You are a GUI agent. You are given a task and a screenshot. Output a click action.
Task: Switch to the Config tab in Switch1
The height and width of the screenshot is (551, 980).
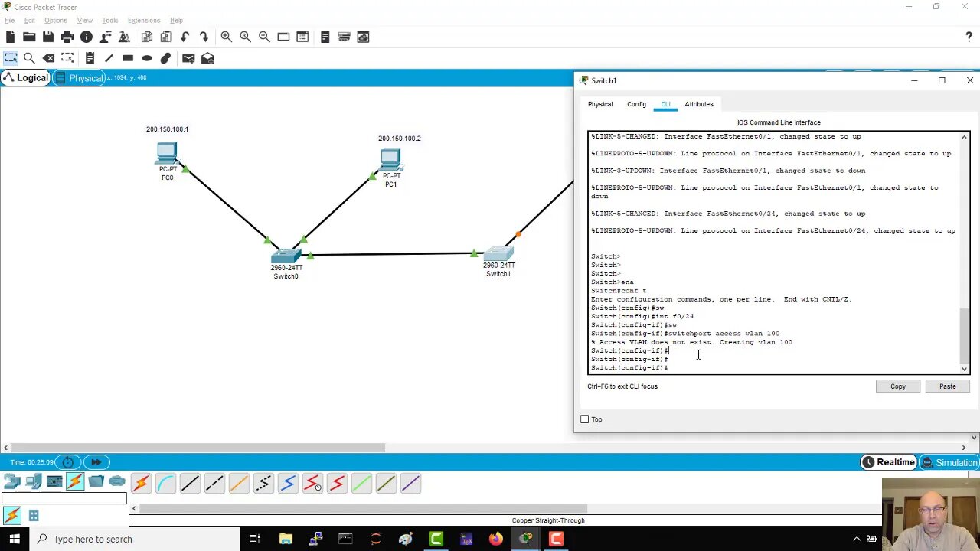[x=636, y=104]
